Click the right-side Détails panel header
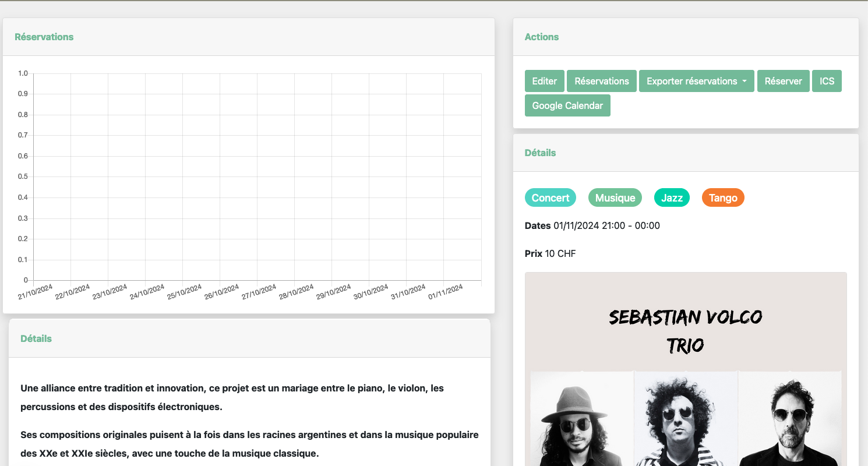 540,153
